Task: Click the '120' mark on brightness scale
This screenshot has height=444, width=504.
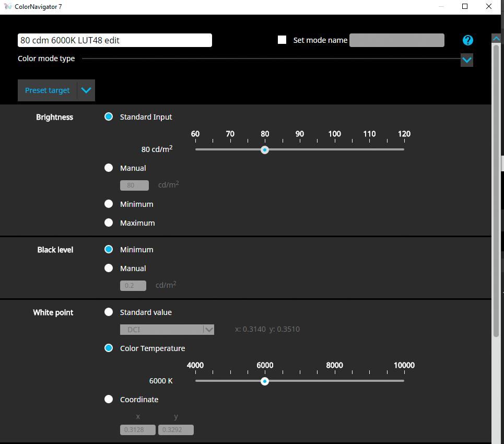Action: 404,134
